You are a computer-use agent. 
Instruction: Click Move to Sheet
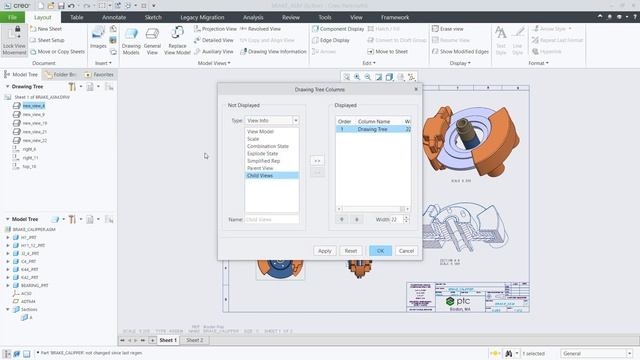tap(387, 51)
